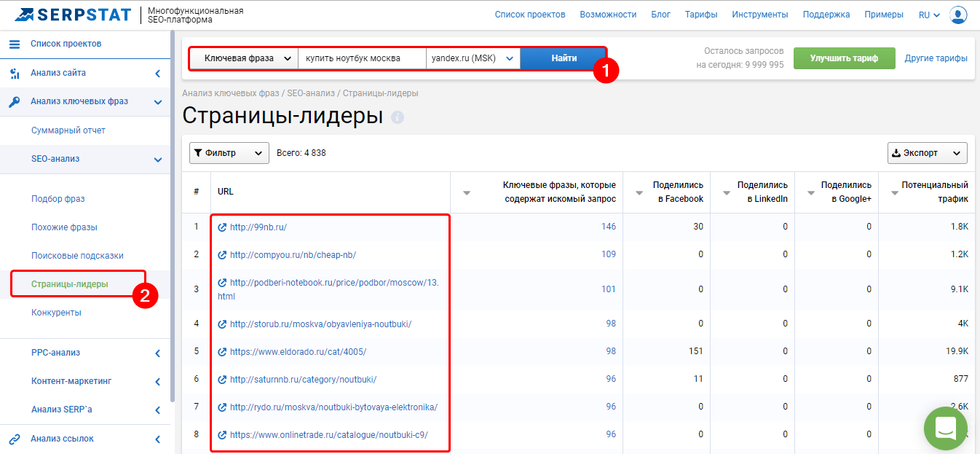Image resolution: width=980 pixels, height=454 pixels.
Task: Open the Фильтр dropdown
Action: click(229, 153)
